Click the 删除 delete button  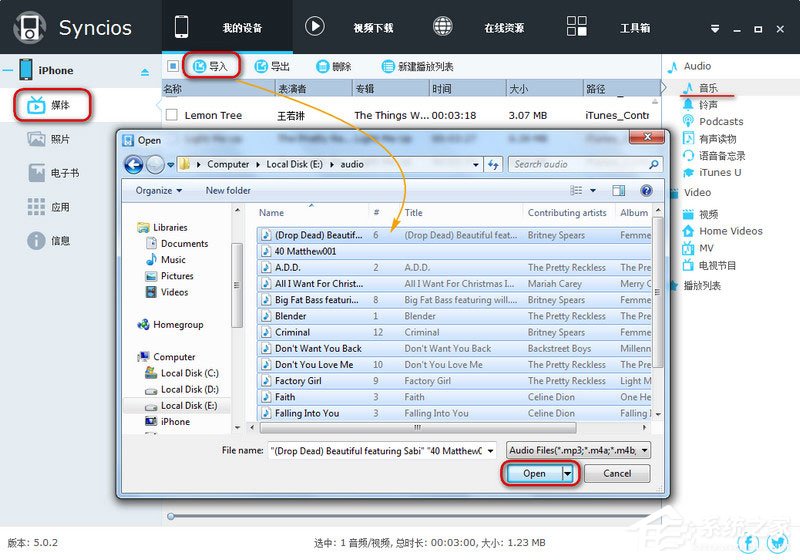pyautogui.click(x=334, y=66)
